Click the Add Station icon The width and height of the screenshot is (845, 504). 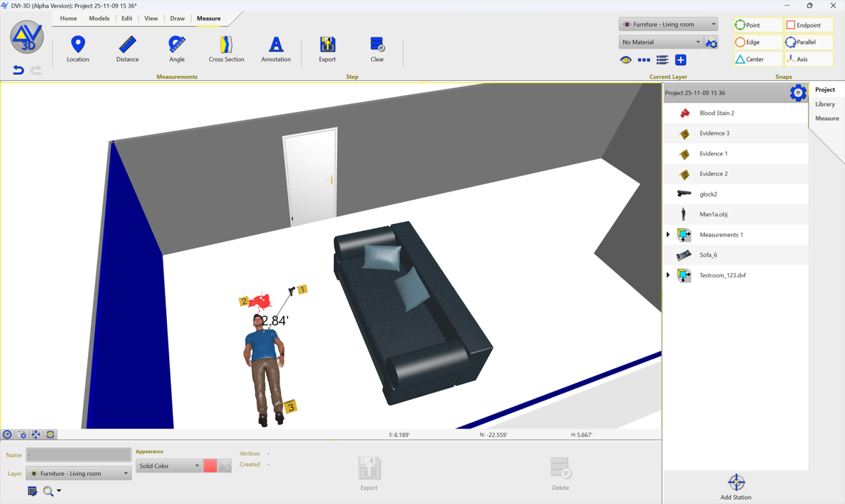[736, 482]
